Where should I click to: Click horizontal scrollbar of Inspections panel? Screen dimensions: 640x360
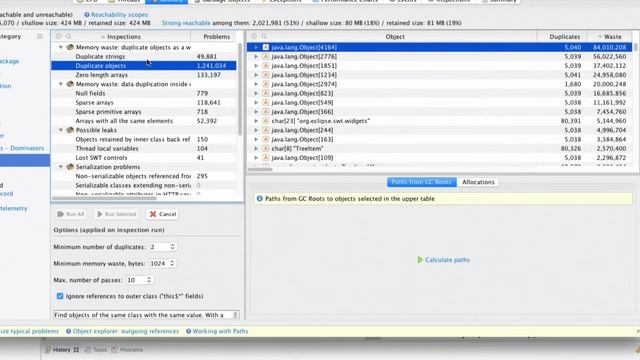[104, 198]
